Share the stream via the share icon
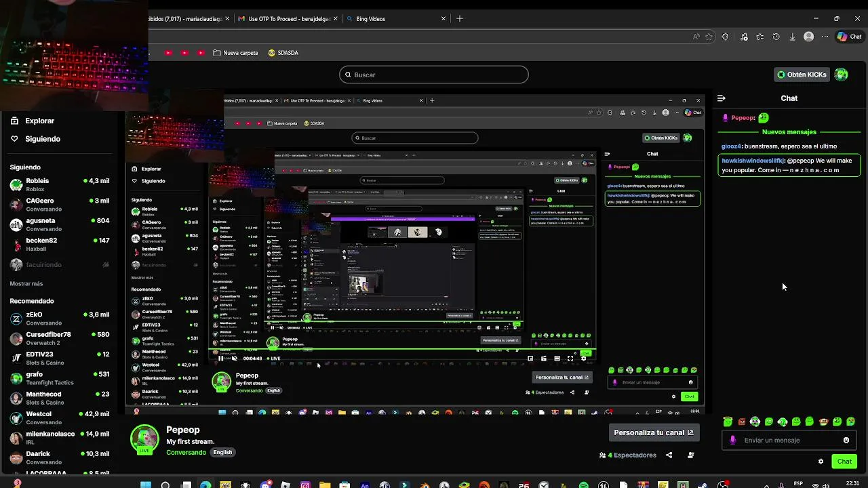Screen dimensions: 868x488 click(x=669, y=455)
